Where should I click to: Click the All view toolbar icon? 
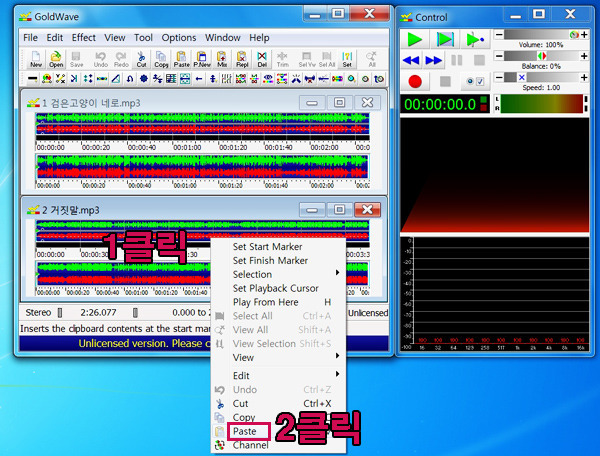pyautogui.click(x=372, y=59)
